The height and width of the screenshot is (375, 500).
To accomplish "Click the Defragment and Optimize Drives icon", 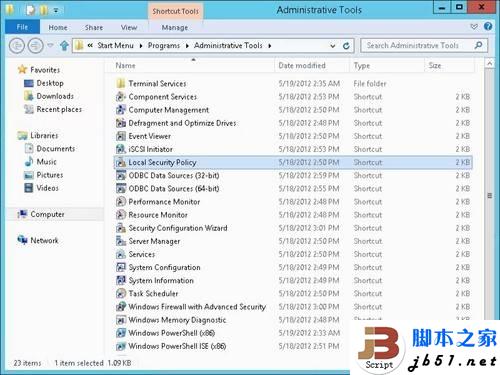I will [121, 123].
